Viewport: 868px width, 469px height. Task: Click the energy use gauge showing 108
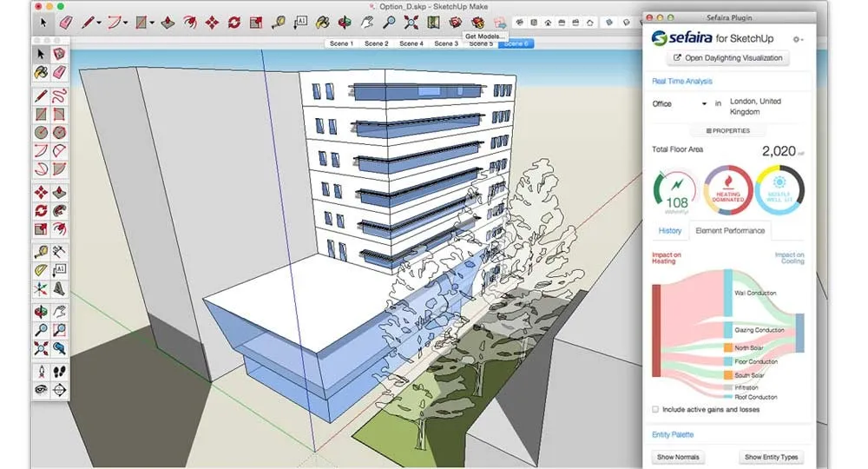pyautogui.click(x=676, y=192)
